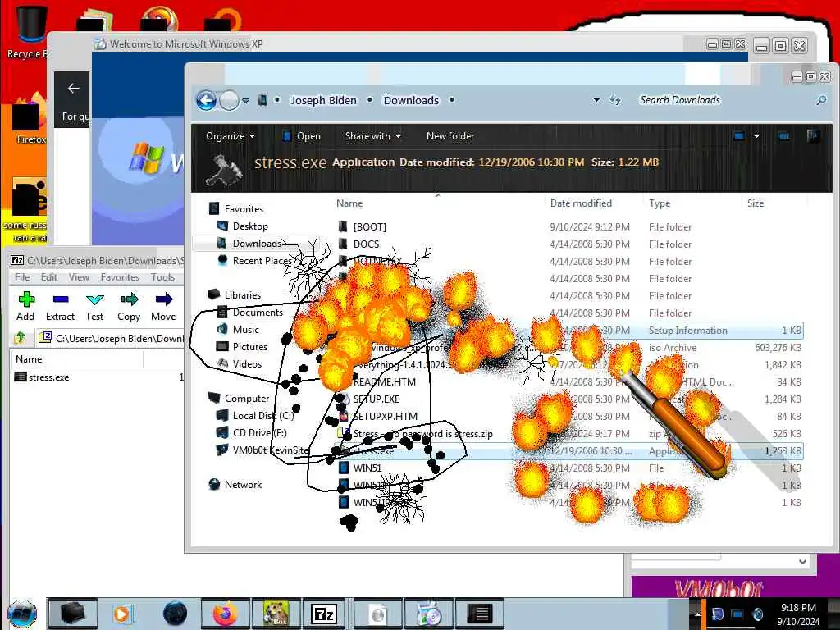Viewport: 840px width, 630px height.
Task: Click New folder button
Action: tap(450, 136)
